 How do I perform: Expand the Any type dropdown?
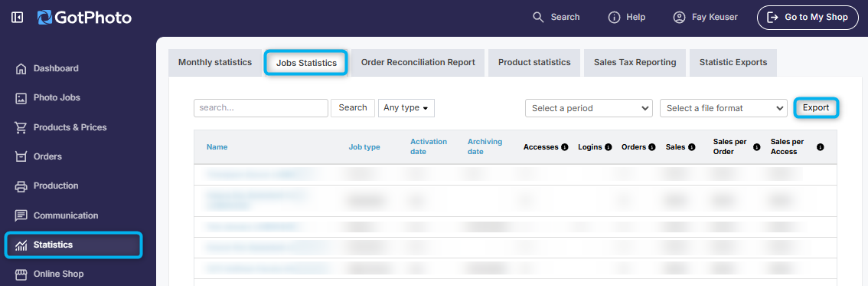406,108
